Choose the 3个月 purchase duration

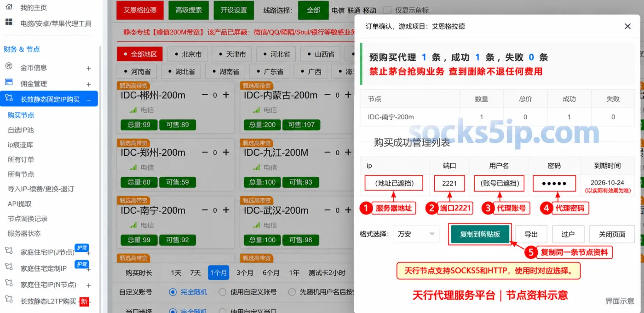point(245,272)
